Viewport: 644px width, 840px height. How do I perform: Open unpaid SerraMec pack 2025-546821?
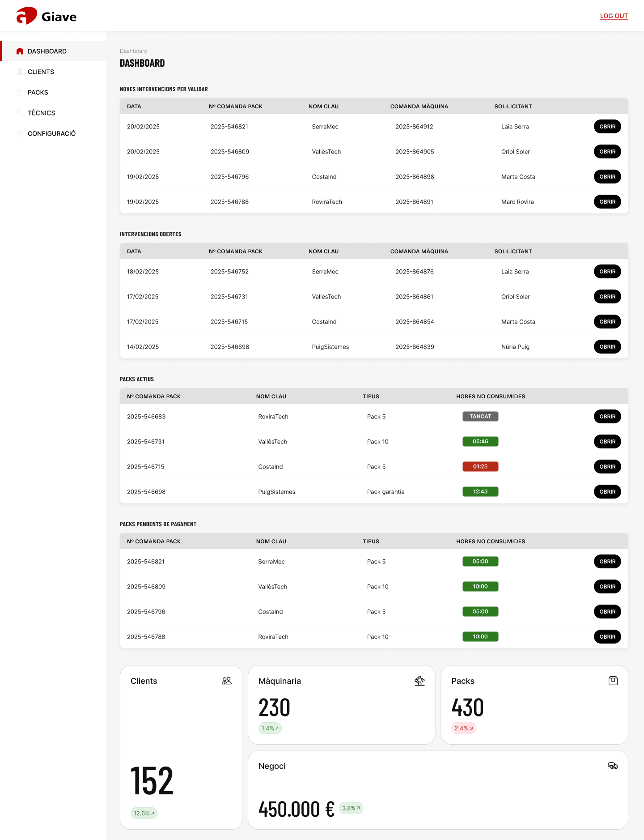click(607, 562)
